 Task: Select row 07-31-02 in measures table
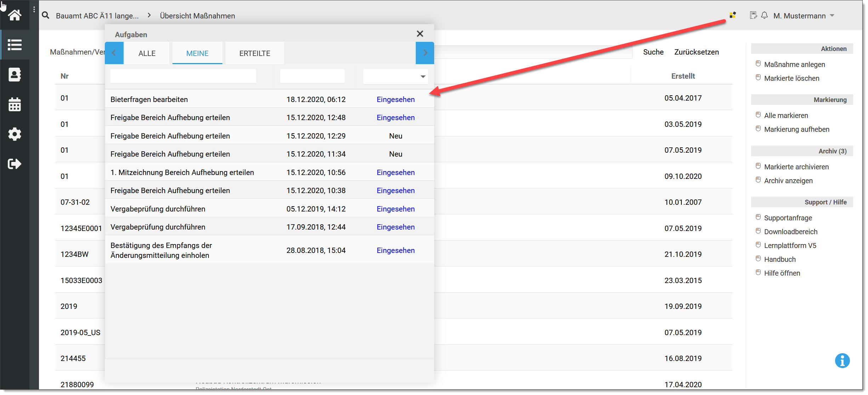[75, 202]
